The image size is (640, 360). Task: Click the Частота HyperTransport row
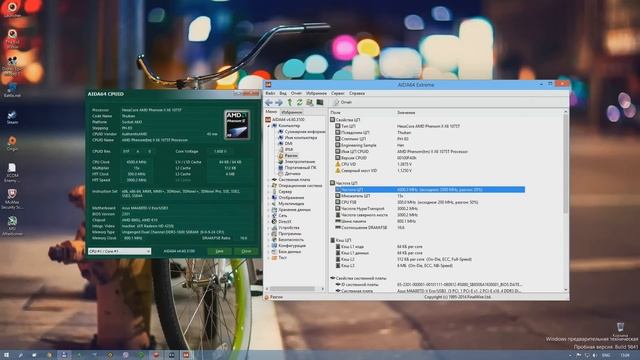(429, 209)
